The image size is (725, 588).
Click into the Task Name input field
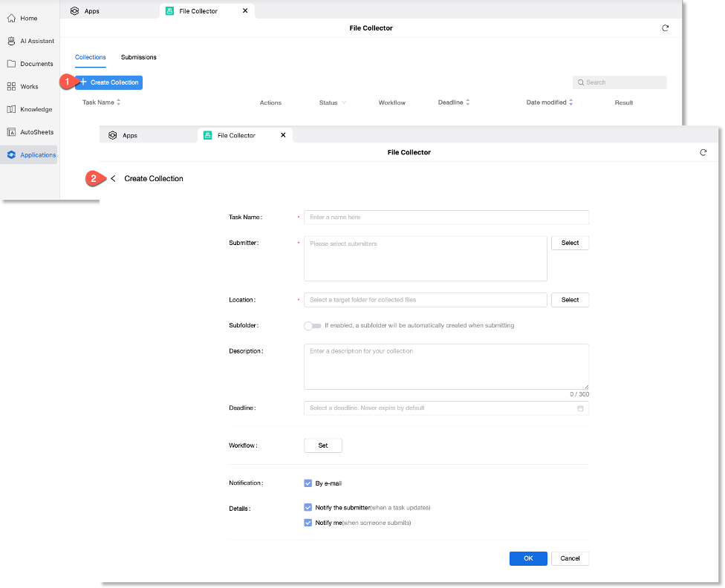pyautogui.click(x=446, y=218)
